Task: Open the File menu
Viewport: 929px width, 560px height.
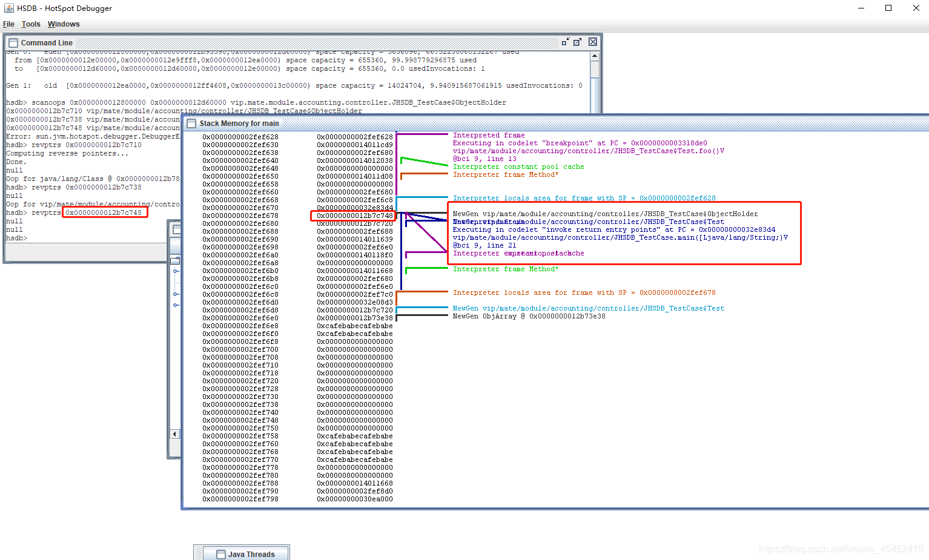Action: point(8,24)
